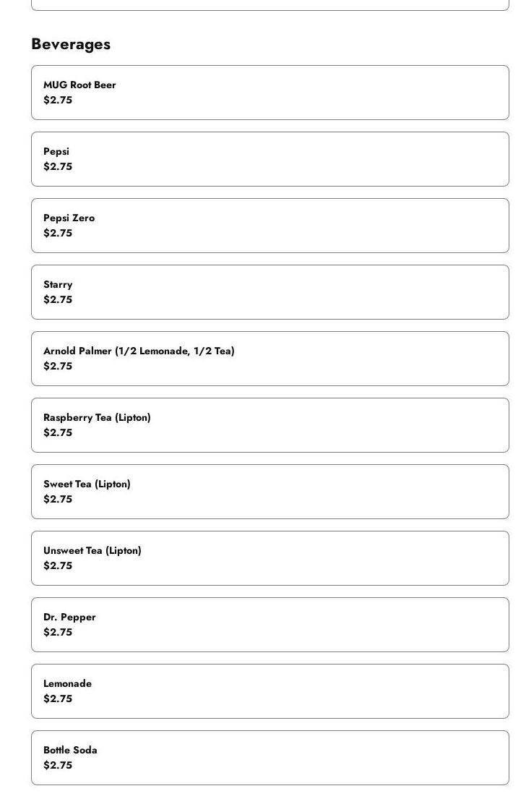The height and width of the screenshot is (812, 526).
Task: Open the Pepsi menu item
Action: [x=270, y=159]
